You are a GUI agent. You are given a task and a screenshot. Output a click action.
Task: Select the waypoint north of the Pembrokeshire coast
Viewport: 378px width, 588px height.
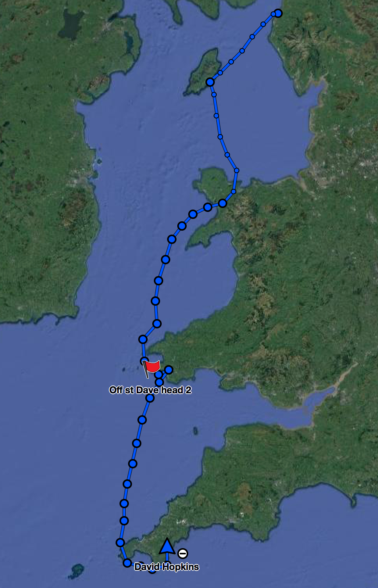157,324
